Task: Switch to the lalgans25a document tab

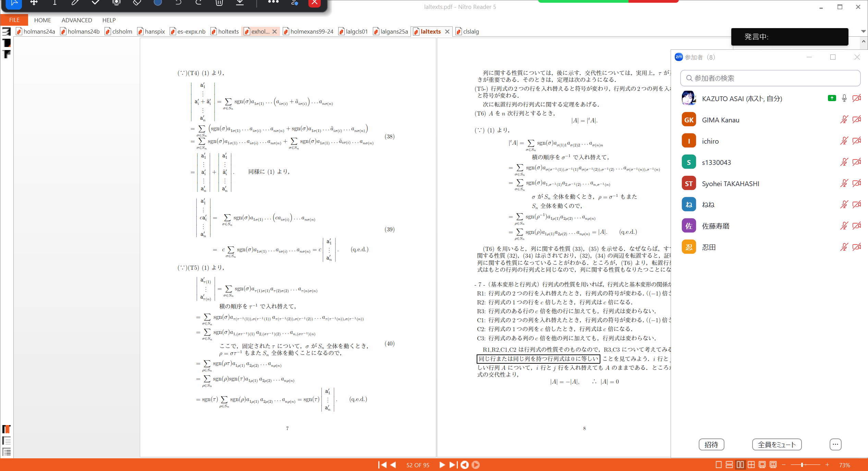Action: click(x=391, y=32)
